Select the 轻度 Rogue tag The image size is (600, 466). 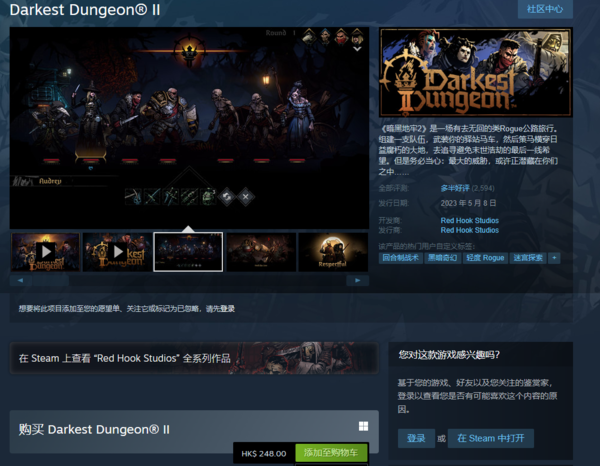pyautogui.click(x=485, y=258)
